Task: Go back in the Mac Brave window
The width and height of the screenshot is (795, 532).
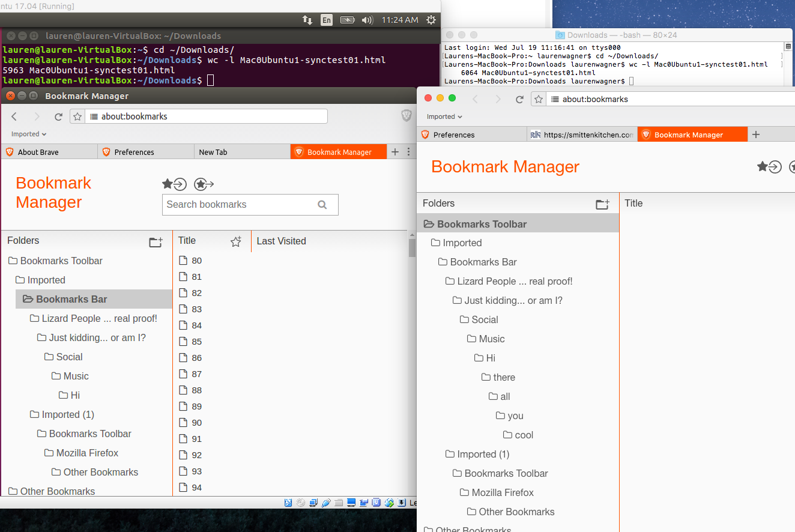Action: 475,99
